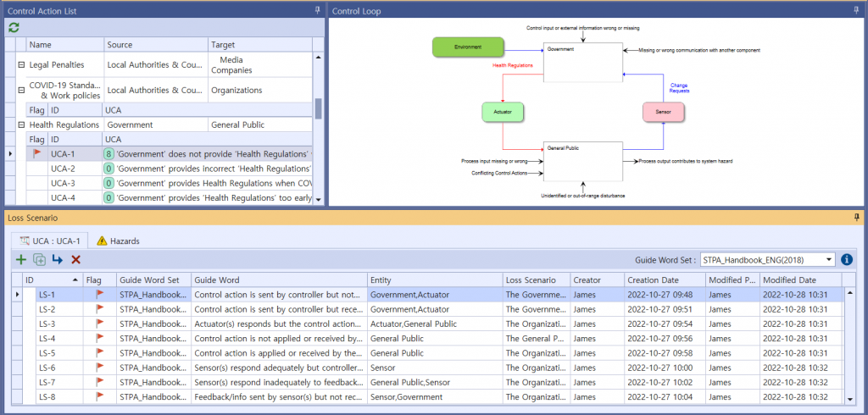This screenshot has height=415, width=868.
Task: Refresh the Control Action List
Action: click(x=14, y=28)
